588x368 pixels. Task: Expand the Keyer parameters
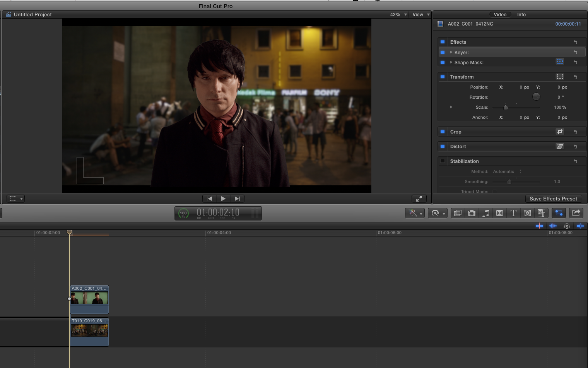click(x=451, y=52)
